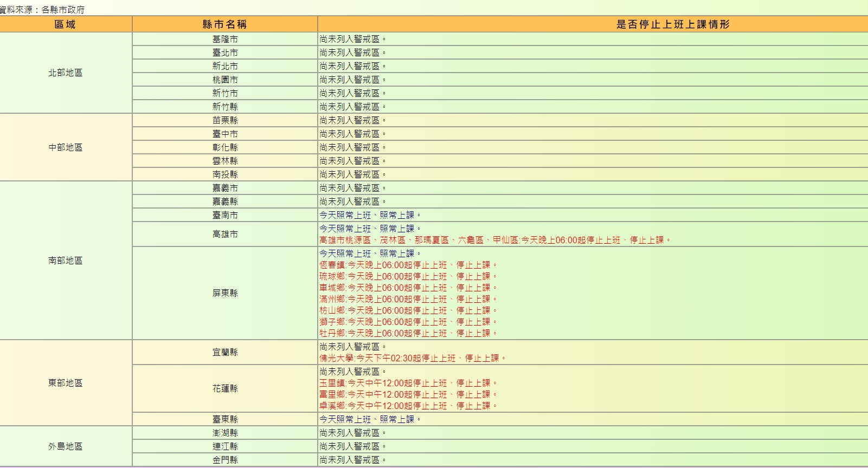Click the 滿州鄉 closure line
The image size is (868, 468).
(x=408, y=299)
